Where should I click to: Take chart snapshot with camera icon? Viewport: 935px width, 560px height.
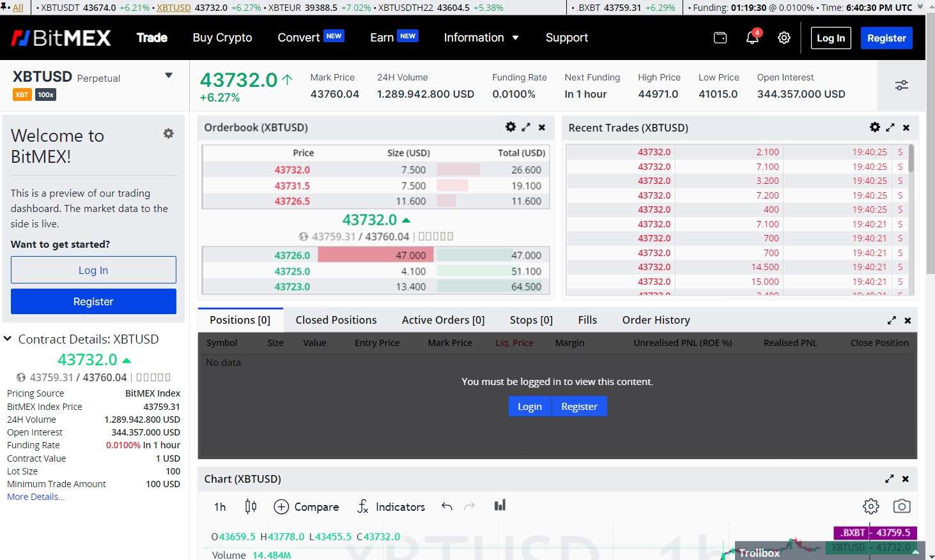tap(901, 506)
